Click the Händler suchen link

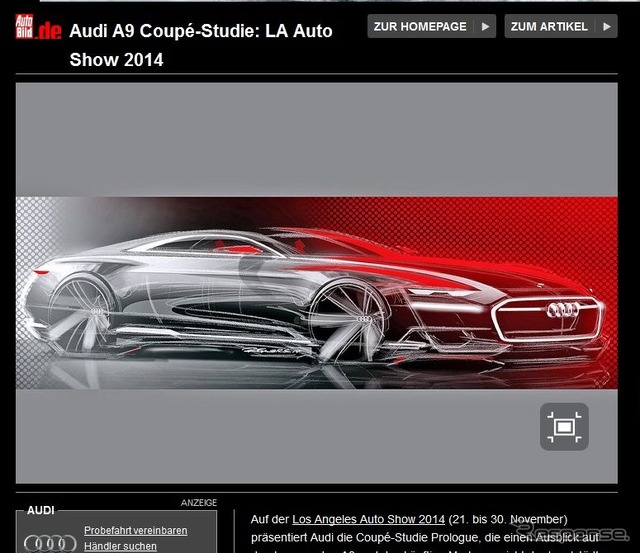pyautogui.click(x=120, y=546)
